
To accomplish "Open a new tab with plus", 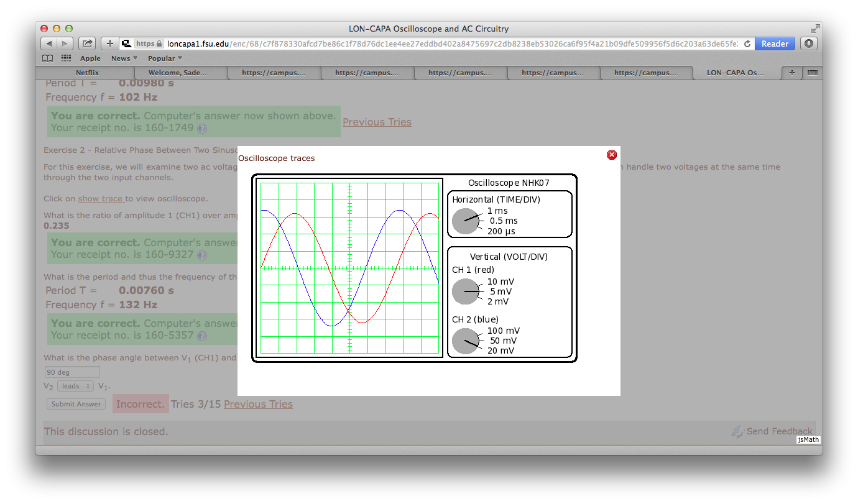I will pos(792,73).
